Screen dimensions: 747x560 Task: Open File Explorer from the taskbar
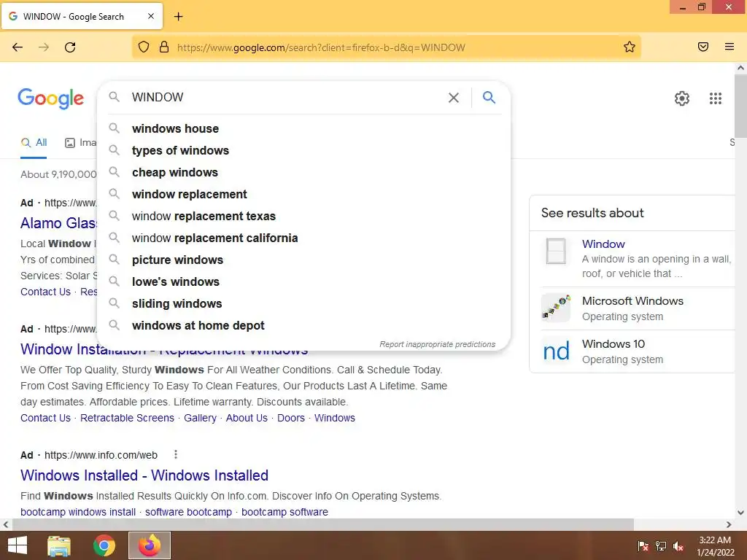tap(59, 545)
